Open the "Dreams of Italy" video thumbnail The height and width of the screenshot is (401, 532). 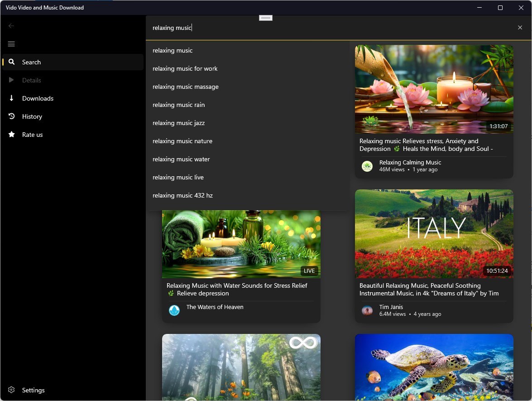(434, 234)
